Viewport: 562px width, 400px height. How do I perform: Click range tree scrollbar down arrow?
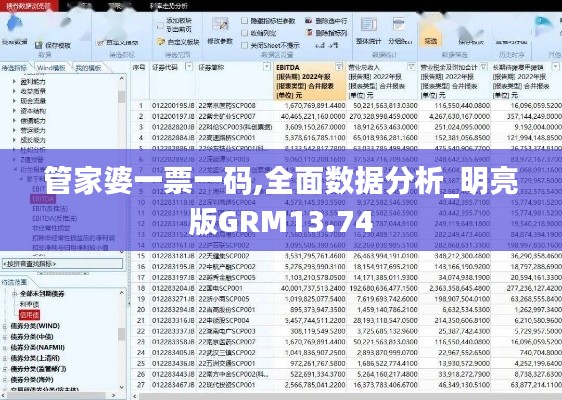(122, 387)
